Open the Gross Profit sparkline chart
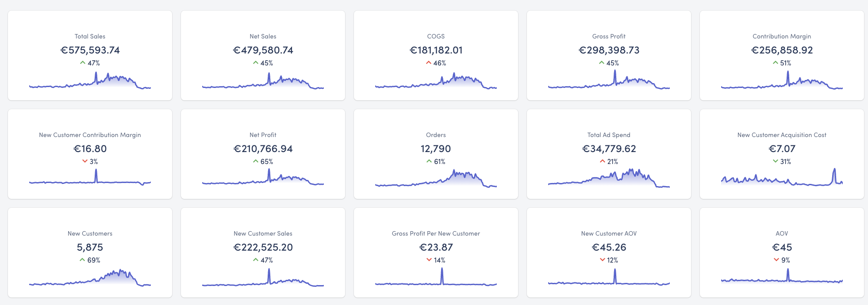 609,82
